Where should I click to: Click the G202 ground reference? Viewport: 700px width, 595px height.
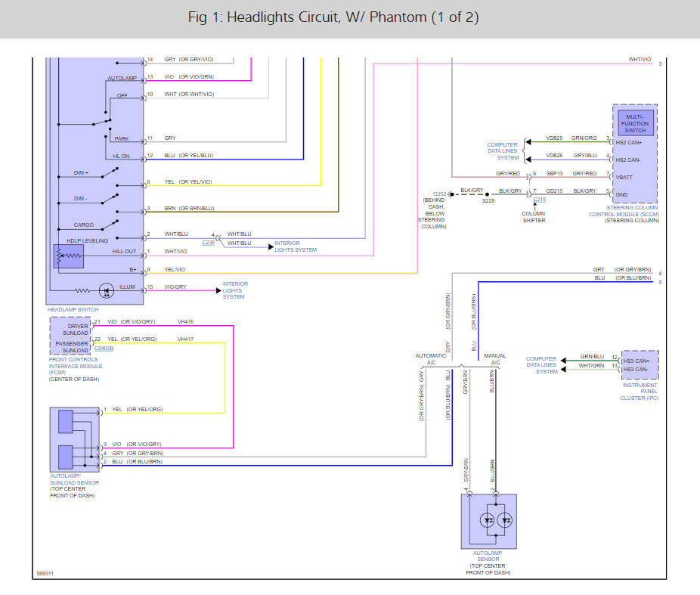click(439, 194)
